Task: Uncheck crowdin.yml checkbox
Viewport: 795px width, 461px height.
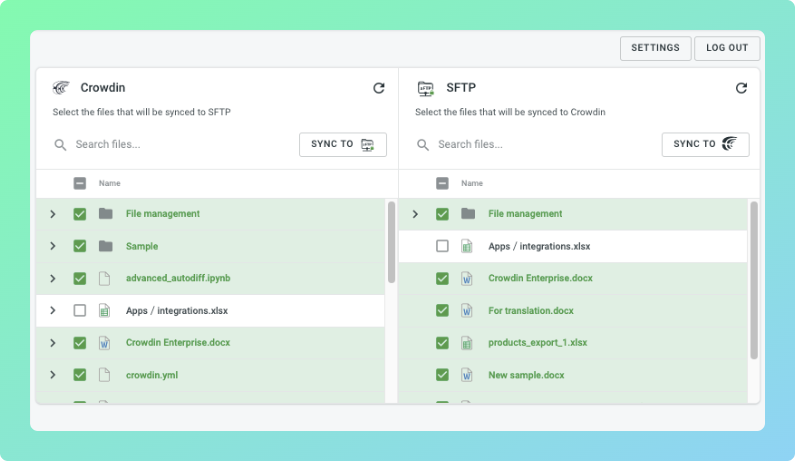Action: tap(80, 375)
